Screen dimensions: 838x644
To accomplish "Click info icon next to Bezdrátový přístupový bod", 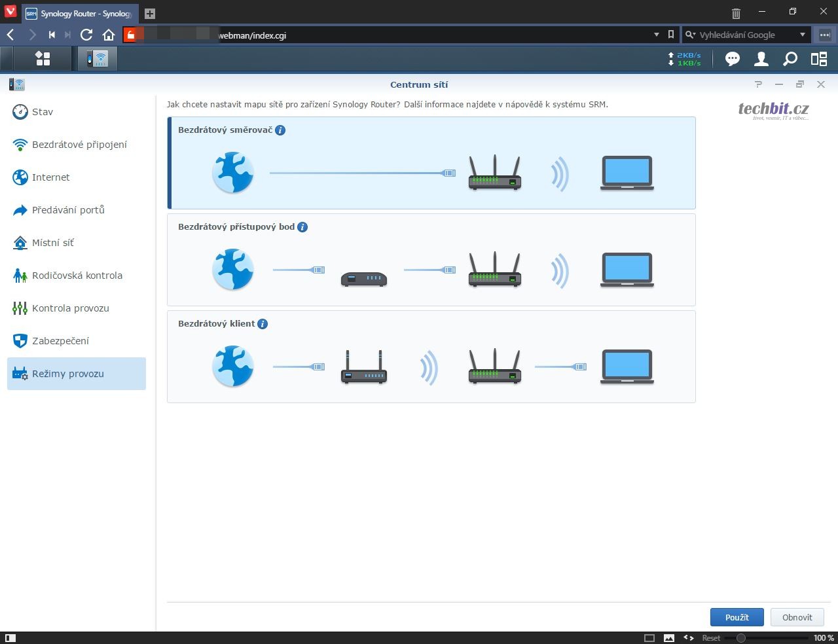I will pyautogui.click(x=302, y=227).
